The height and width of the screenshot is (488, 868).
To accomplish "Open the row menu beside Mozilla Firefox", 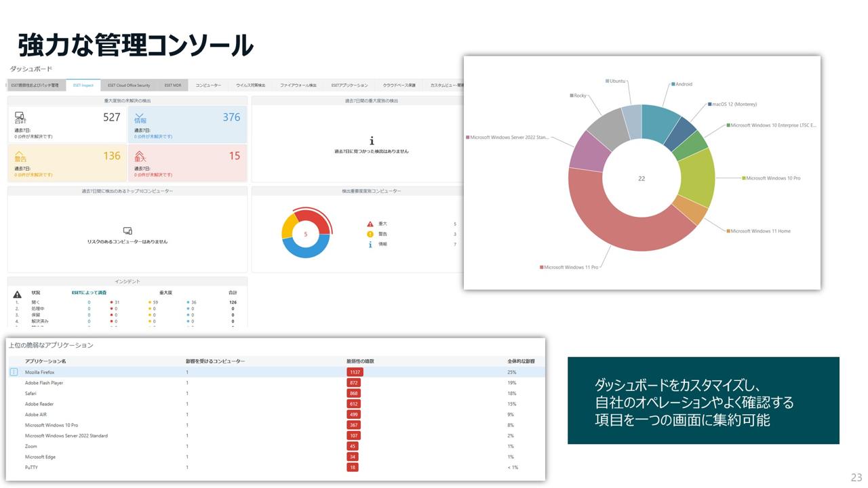I will [14, 372].
